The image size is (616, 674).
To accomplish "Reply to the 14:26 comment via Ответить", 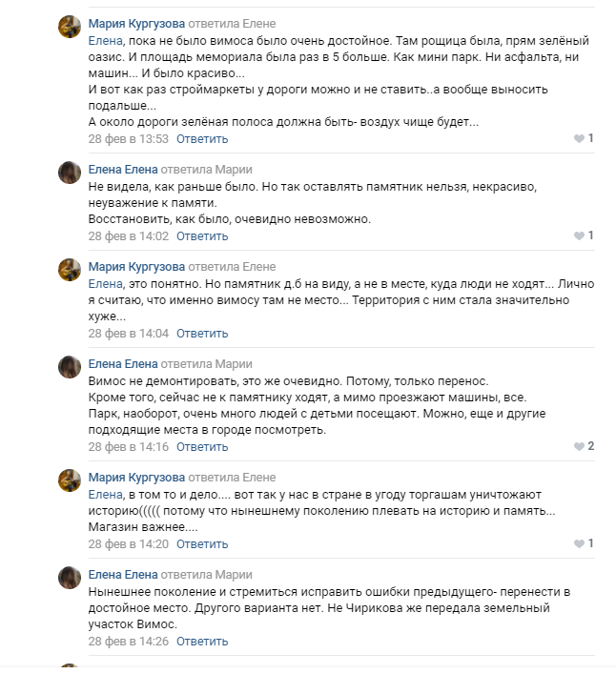I will pos(202,641).
